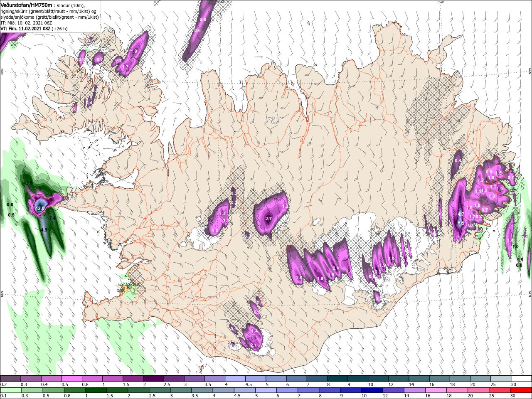Select the light lavender snow swatch at 4
The width and height of the screenshot is (532, 399).
(x=235, y=379)
